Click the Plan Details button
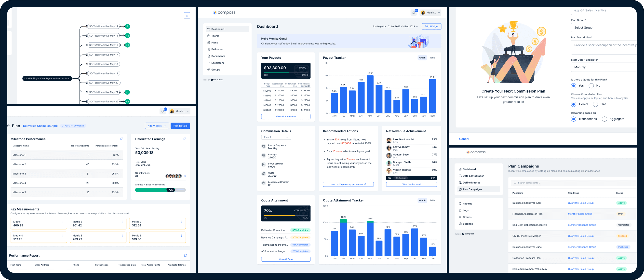The width and height of the screenshot is (644, 280). coord(180,126)
